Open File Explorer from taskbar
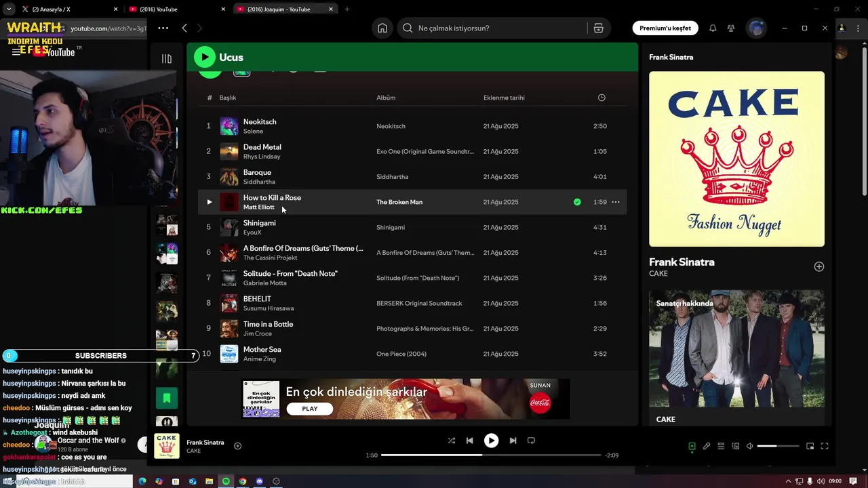This screenshot has width=868, height=488. pos(210,481)
